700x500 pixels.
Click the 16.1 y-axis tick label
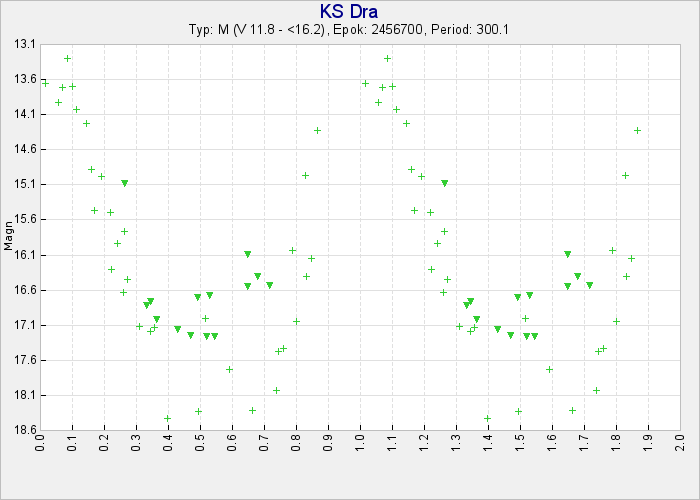coord(24,255)
